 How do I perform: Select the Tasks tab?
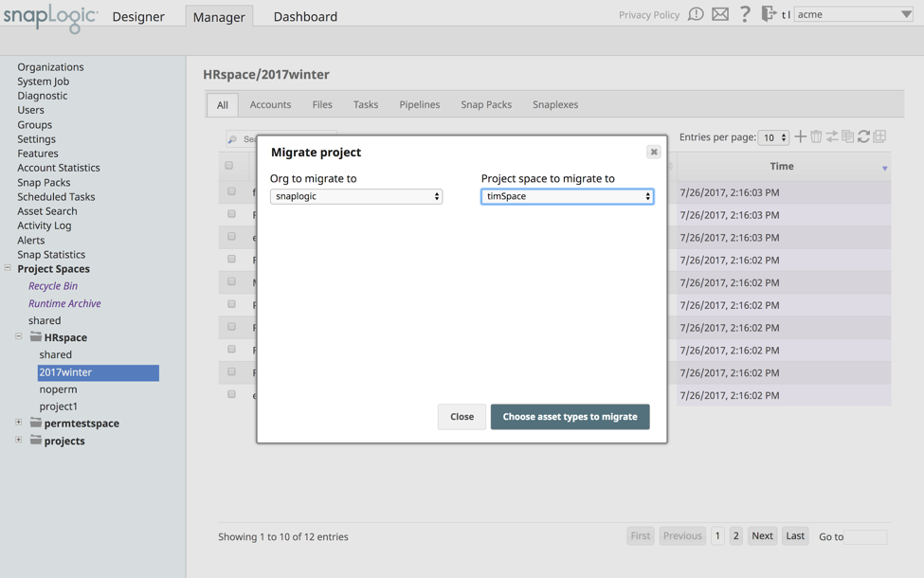point(366,104)
